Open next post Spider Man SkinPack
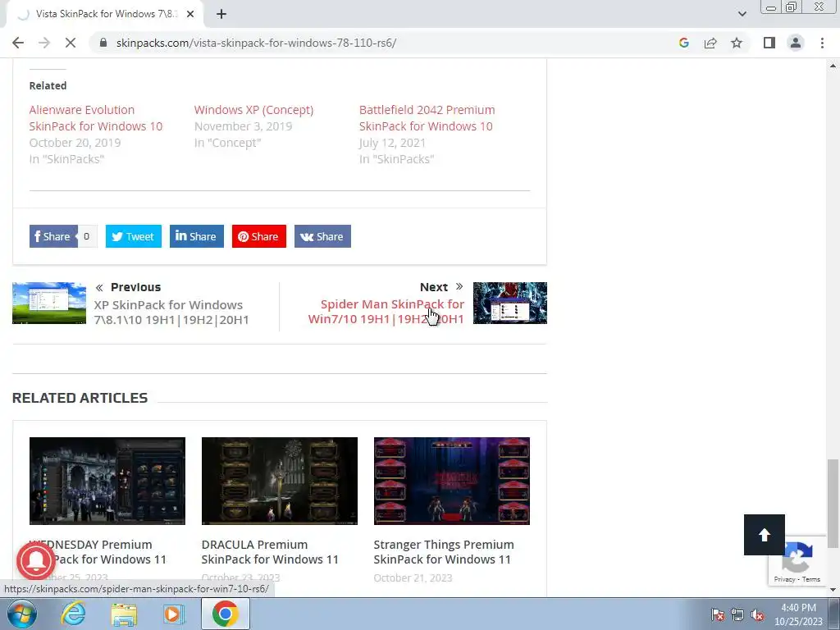 point(386,311)
